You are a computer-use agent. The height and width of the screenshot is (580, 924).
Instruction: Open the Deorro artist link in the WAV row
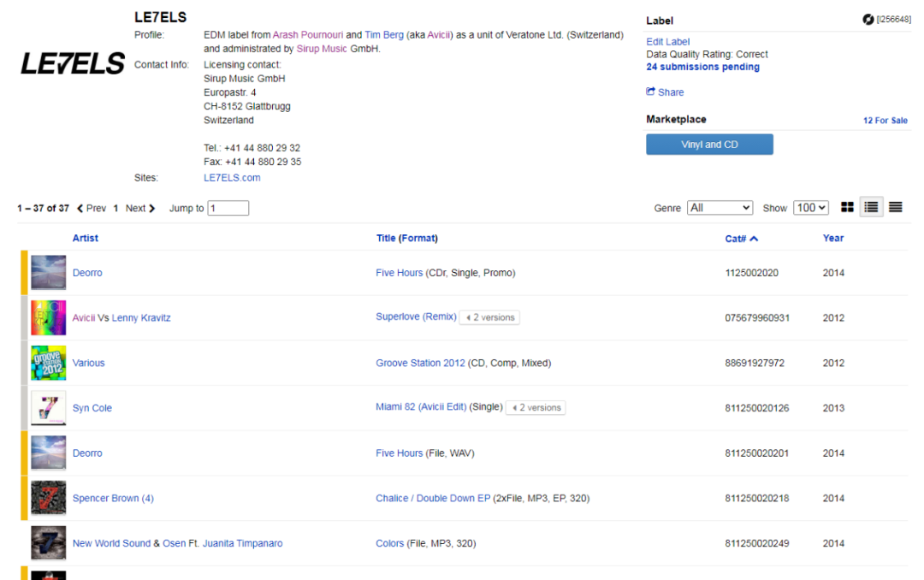coord(87,453)
